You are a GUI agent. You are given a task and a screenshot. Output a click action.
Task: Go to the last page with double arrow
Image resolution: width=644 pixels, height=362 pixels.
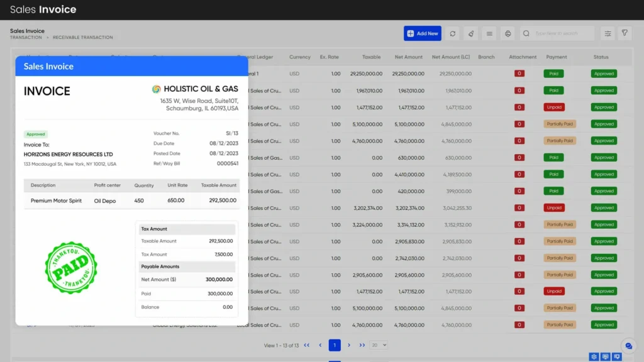point(362,345)
